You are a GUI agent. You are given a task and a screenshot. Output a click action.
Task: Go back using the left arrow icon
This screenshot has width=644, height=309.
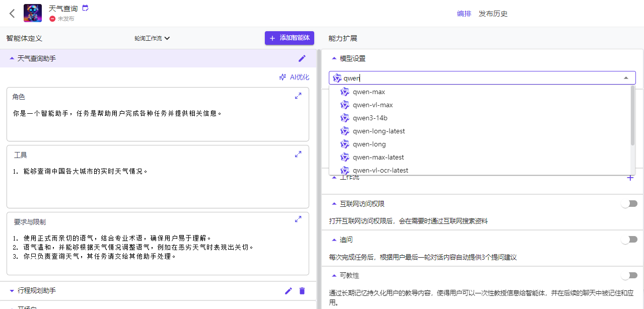12,14
